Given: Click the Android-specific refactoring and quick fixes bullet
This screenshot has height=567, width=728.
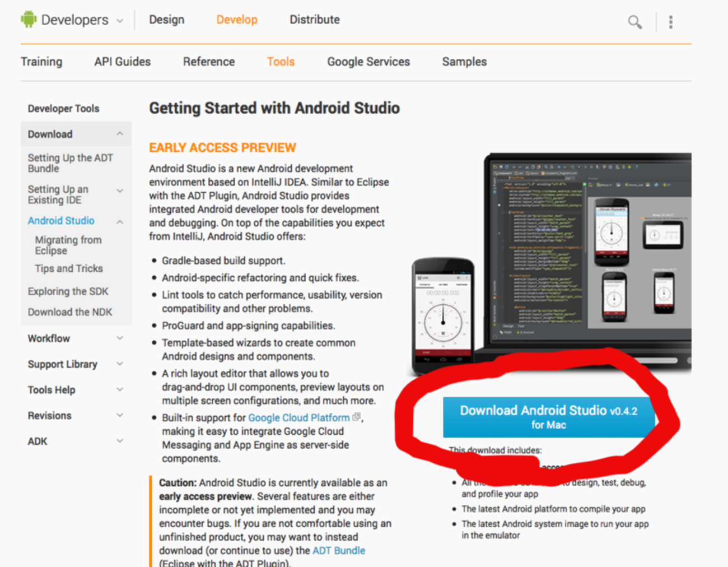Looking at the screenshot, I should pyautogui.click(x=260, y=278).
